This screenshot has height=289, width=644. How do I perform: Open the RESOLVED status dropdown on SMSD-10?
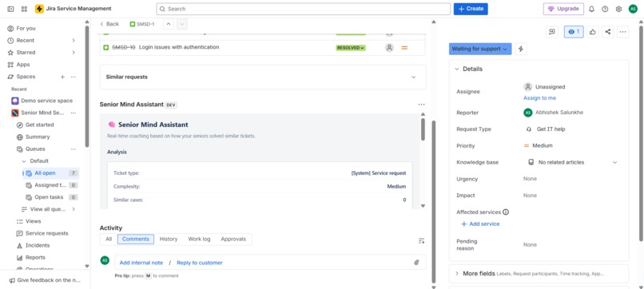pos(351,48)
